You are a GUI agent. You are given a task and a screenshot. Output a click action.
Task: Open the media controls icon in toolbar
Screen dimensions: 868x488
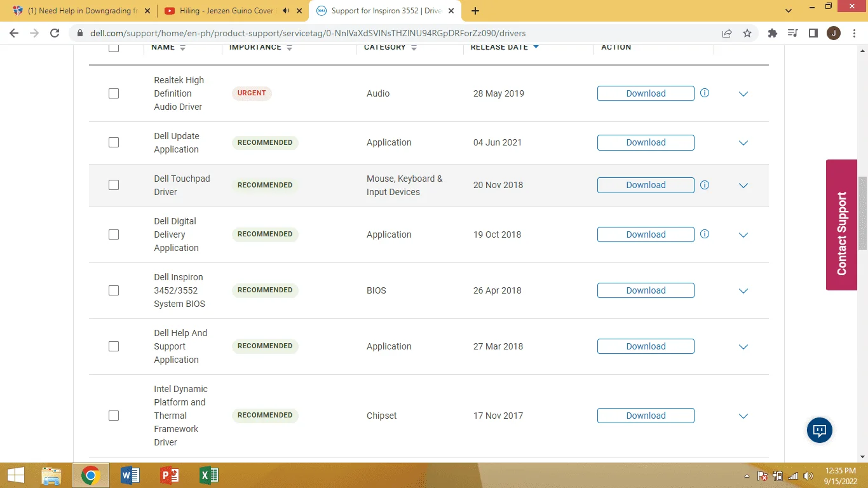coord(792,33)
